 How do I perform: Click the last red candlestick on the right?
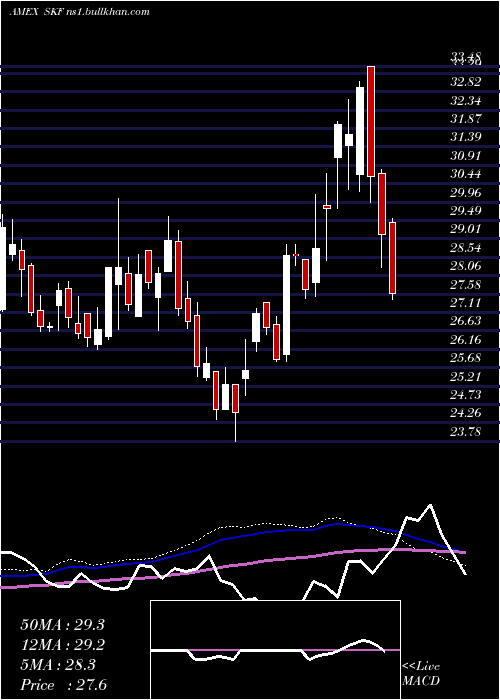(392, 258)
